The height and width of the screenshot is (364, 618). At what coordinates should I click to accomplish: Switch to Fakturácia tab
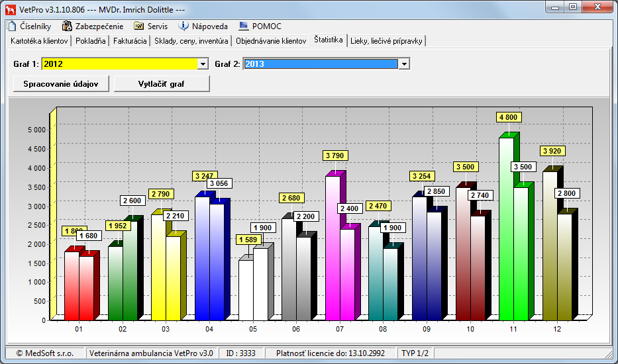point(130,41)
